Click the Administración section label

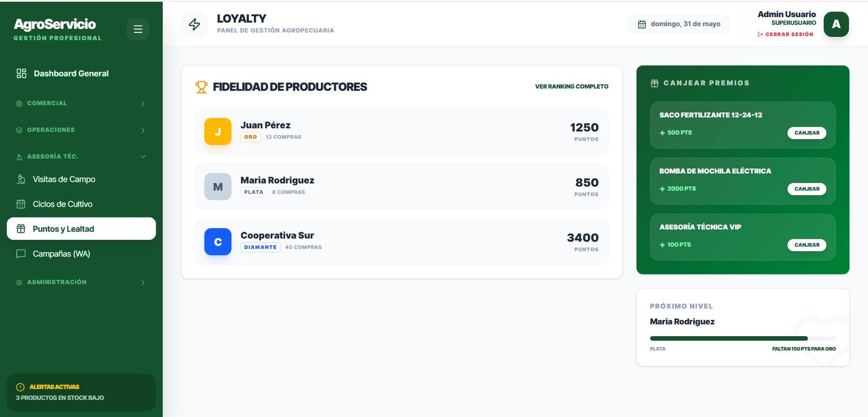pyautogui.click(x=57, y=283)
